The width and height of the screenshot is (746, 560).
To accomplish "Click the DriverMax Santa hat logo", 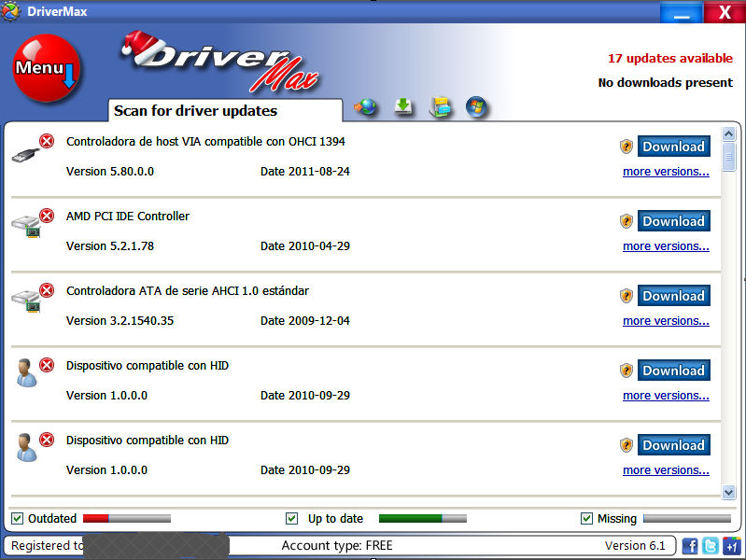I will 218,62.
